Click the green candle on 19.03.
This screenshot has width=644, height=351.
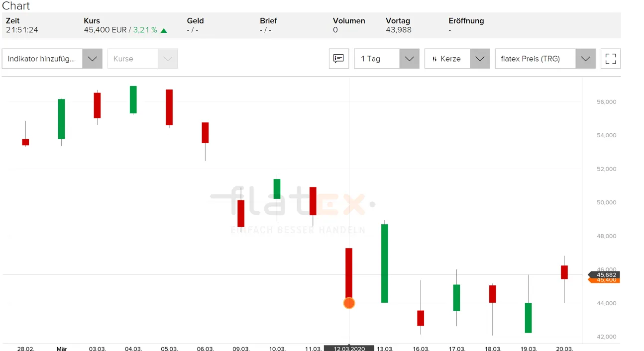[x=529, y=318]
